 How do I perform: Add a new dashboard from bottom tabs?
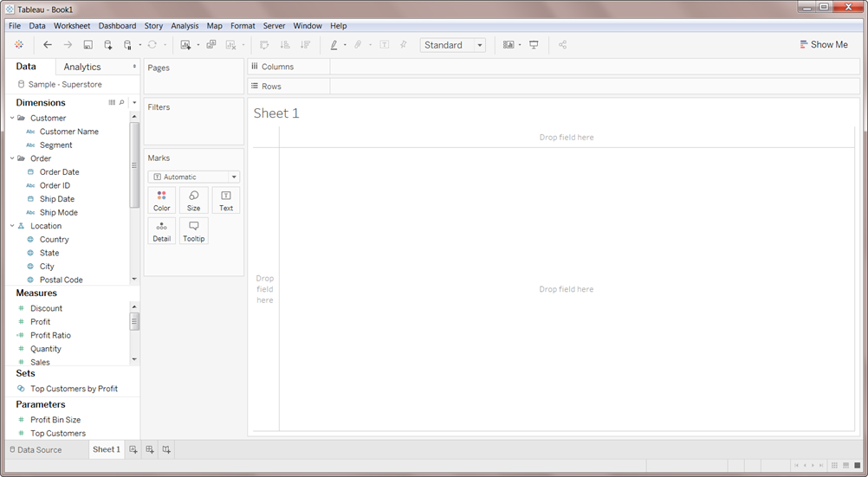[150, 449]
